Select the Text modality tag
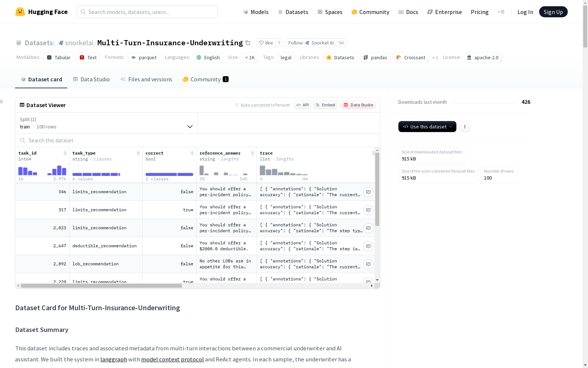This screenshot has height=368, width=588. tap(88, 57)
